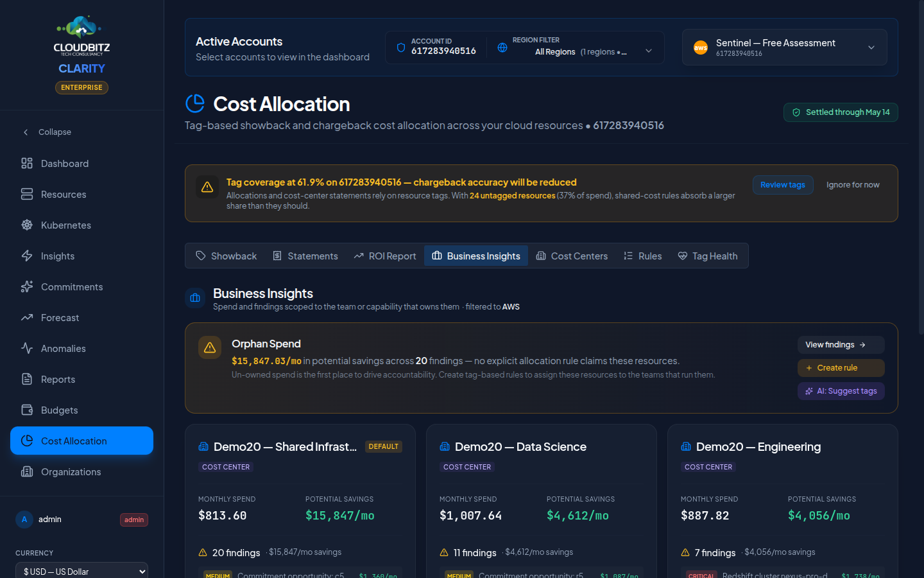The height and width of the screenshot is (578, 924).
Task: Click the $1,007.64 monthly spend value
Action: [x=470, y=516]
